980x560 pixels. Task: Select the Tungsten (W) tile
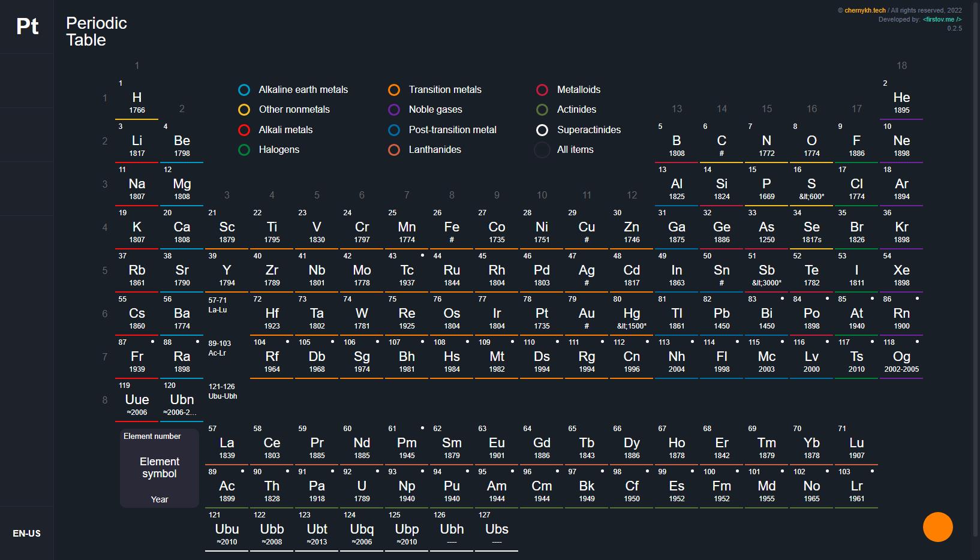(362, 314)
